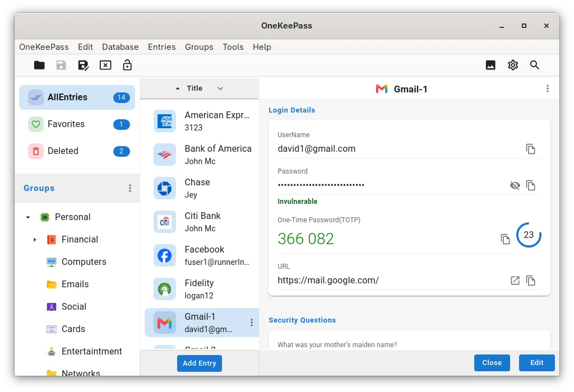Screen dimensions: 574x392
Task: Open the Title sort dropdown chevron
Action: (x=220, y=88)
